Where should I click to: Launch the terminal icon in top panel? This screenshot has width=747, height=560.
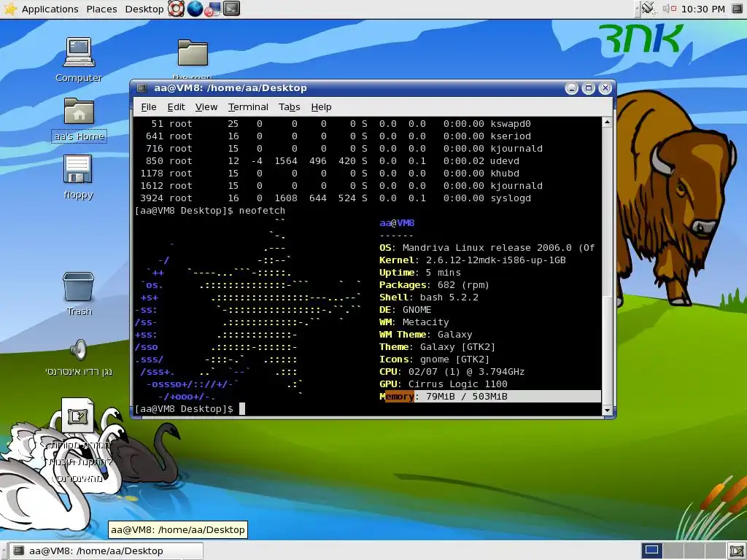pyautogui.click(x=231, y=9)
